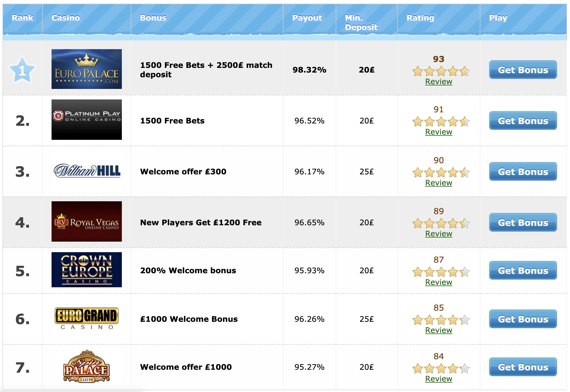570x392 pixels.
Task: Click the Crown Europe casino logo
Action: [x=86, y=270]
